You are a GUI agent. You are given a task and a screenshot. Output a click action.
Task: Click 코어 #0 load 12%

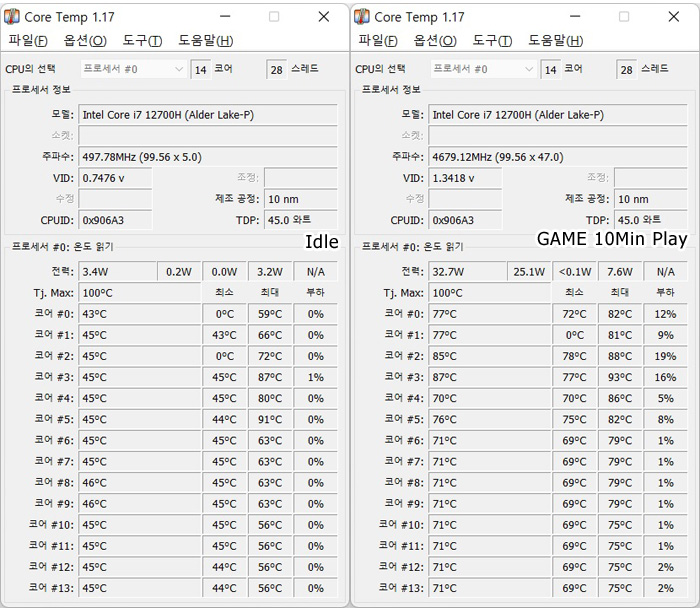click(666, 314)
